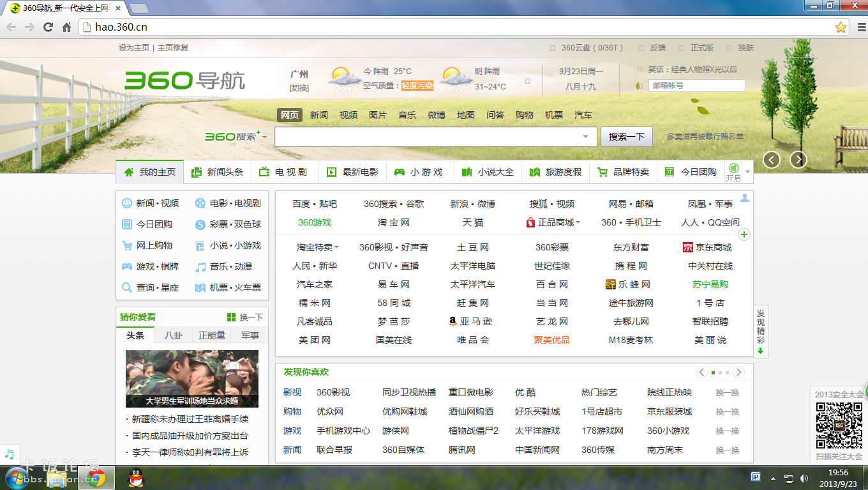Open the 百度 link

tap(301, 204)
